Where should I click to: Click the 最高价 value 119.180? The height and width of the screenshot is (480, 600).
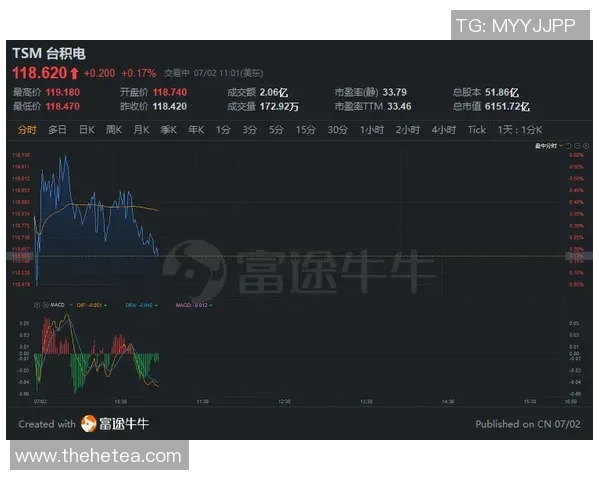pyautogui.click(x=63, y=92)
